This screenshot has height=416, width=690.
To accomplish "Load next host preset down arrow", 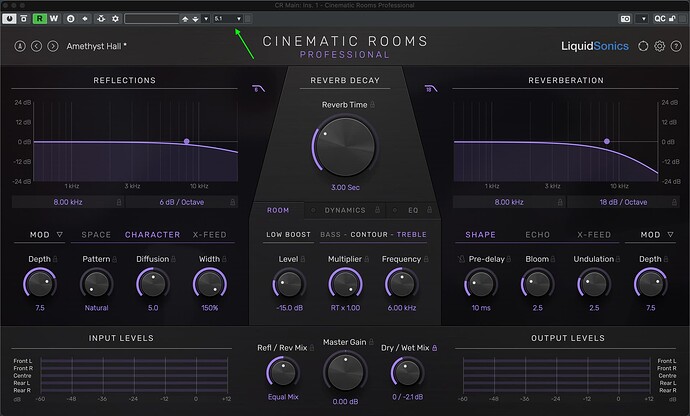I will [195, 19].
